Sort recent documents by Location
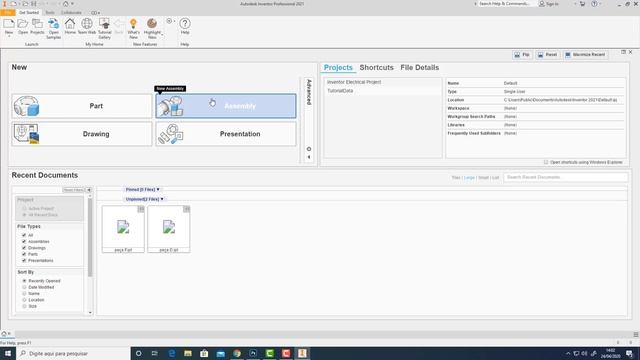This screenshot has height=360, width=640. 24,300
